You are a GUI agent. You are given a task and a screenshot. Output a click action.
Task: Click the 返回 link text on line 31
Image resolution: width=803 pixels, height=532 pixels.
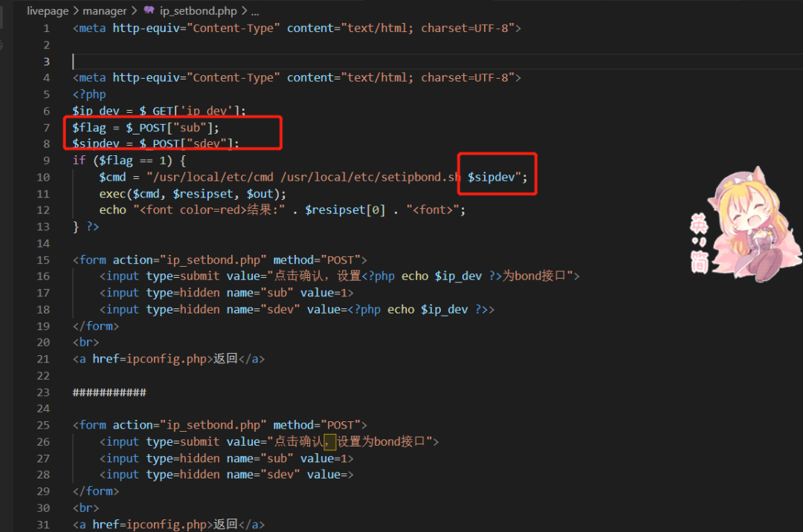[225, 525]
